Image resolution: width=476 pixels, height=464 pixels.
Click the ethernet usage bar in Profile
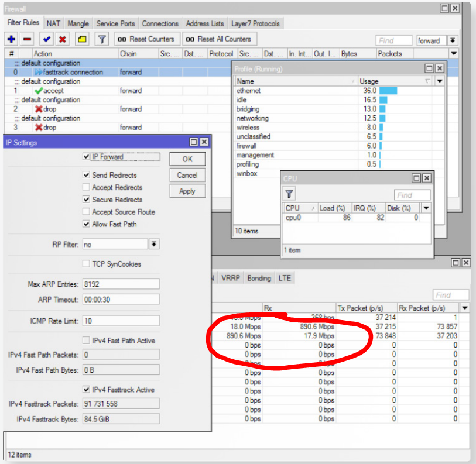388,91
